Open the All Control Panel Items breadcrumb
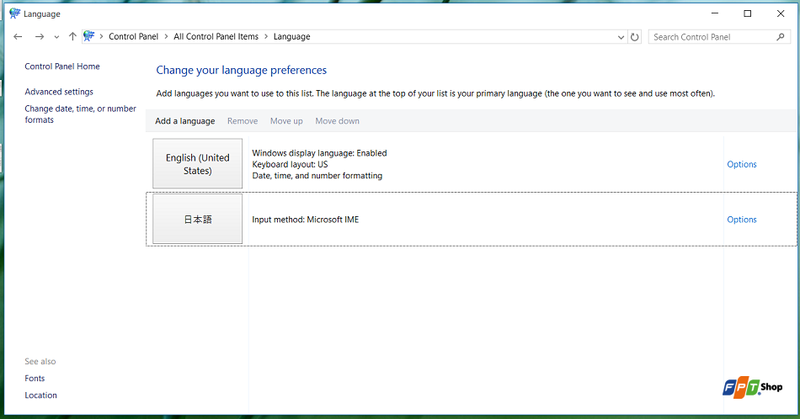This screenshot has height=419, width=800. pos(216,37)
